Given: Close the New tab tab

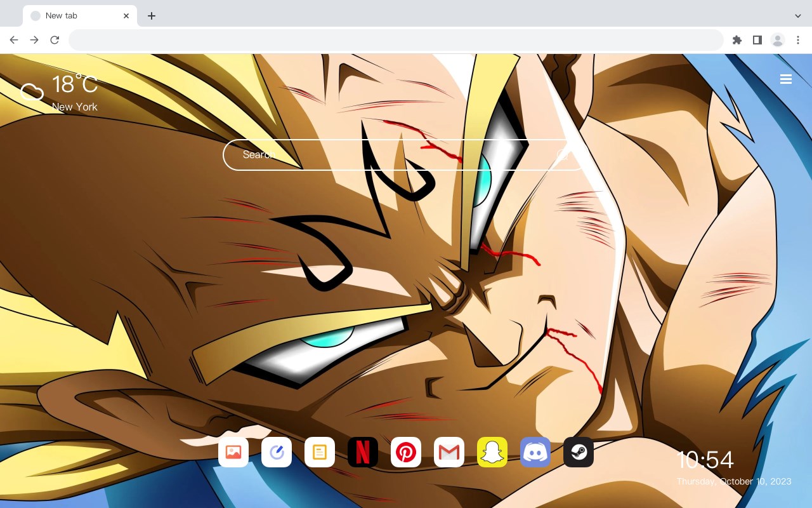Looking at the screenshot, I should (127, 16).
